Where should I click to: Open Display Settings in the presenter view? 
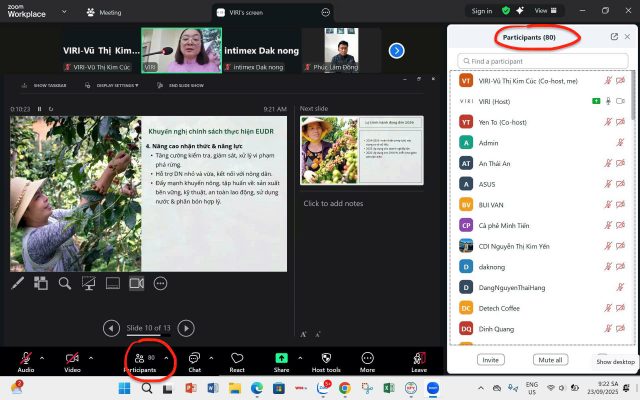pyautogui.click(x=114, y=85)
